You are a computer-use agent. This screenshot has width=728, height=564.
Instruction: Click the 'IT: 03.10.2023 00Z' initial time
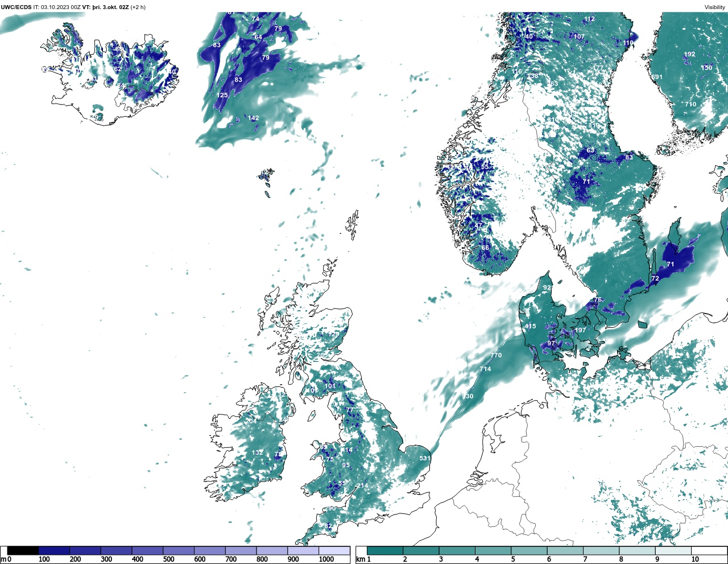coord(57,7)
